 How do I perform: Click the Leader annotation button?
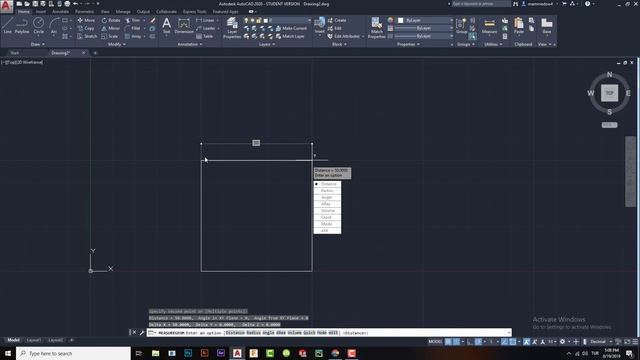tap(206, 28)
